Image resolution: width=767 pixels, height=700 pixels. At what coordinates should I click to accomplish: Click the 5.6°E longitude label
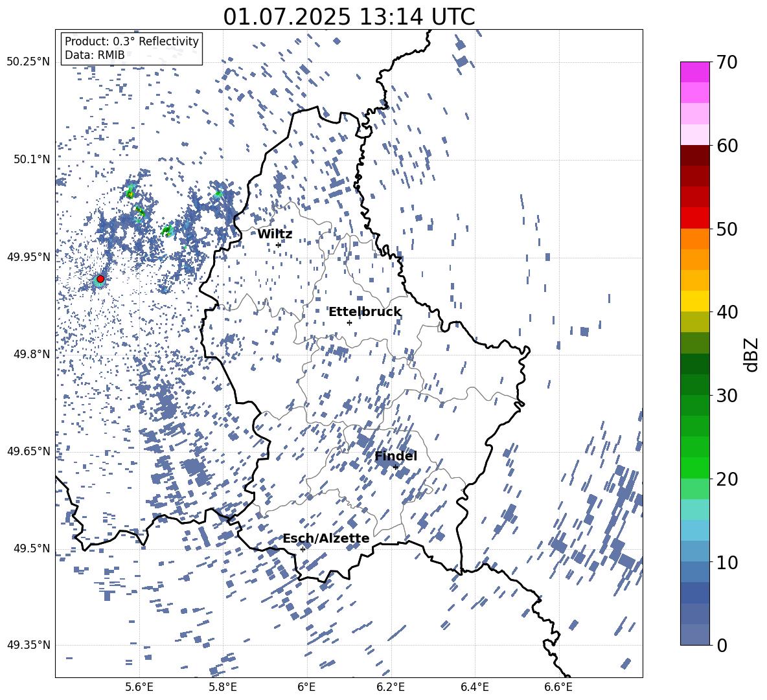pos(139,688)
